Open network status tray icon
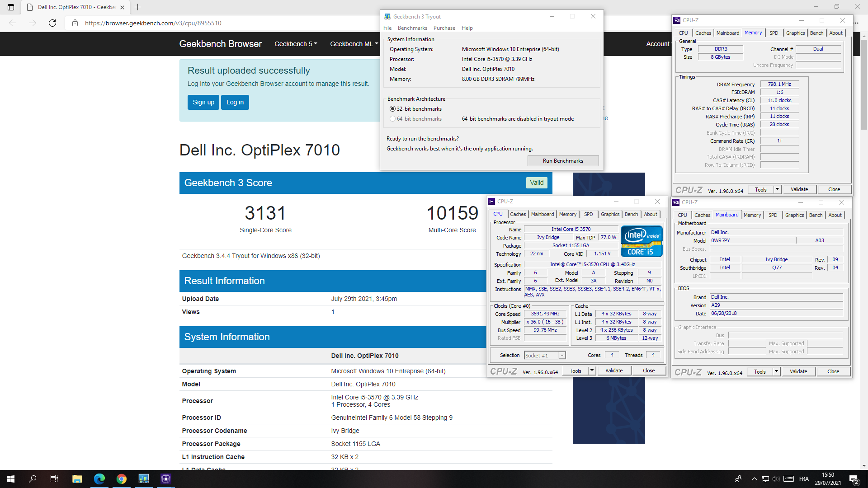This screenshot has width=868, height=488. pyautogui.click(x=765, y=479)
